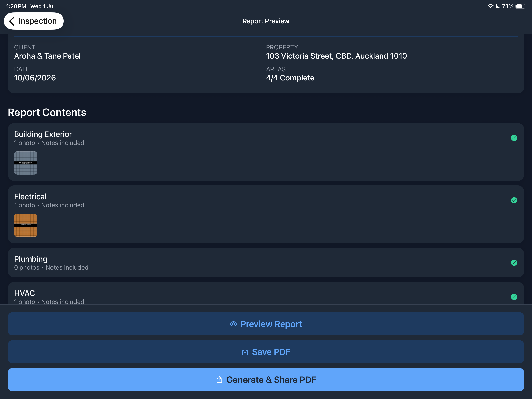Image resolution: width=532 pixels, height=399 pixels.
Task: Open Commercial Exterior photo thumbnail
Action: click(26, 163)
